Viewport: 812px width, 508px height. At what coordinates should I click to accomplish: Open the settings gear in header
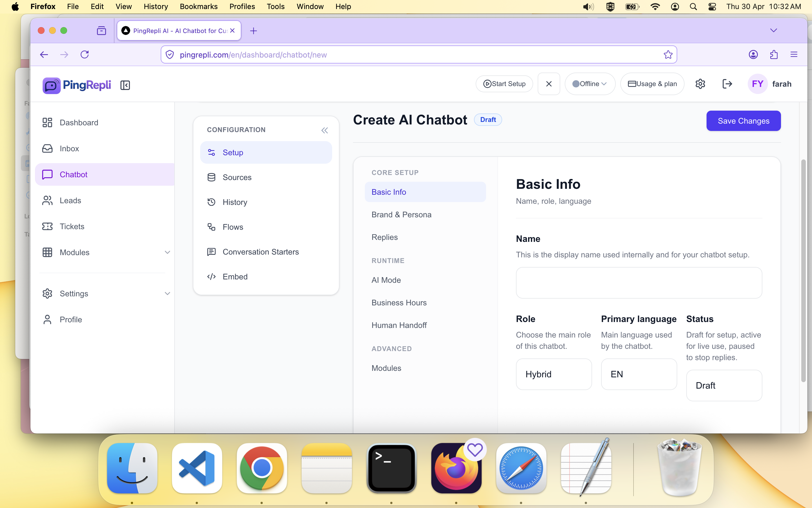700,84
